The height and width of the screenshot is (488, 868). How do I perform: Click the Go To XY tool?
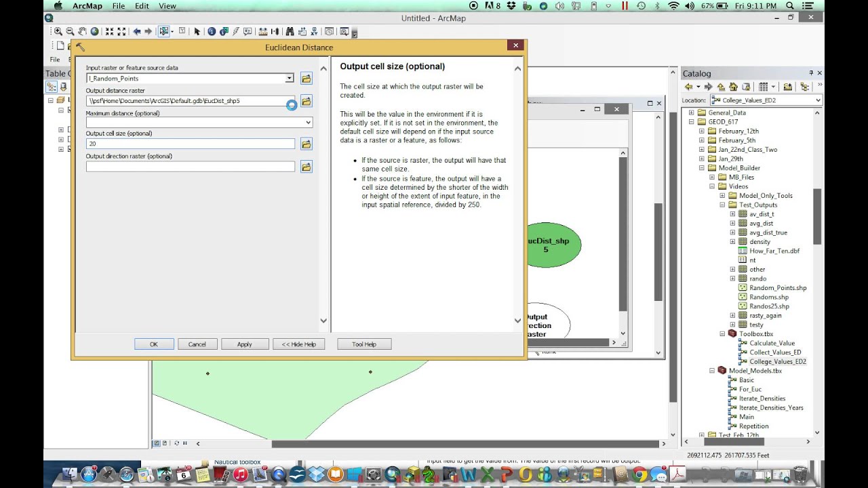[314, 31]
